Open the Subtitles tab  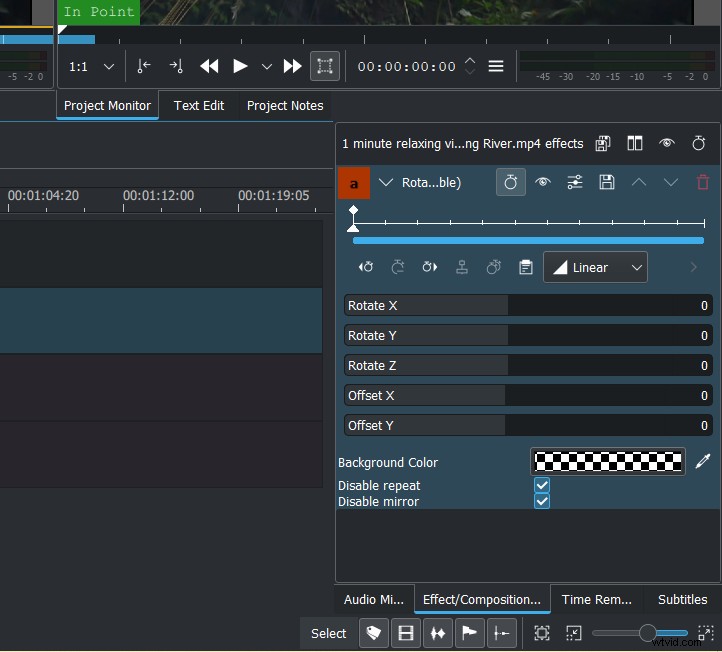coord(682,599)
